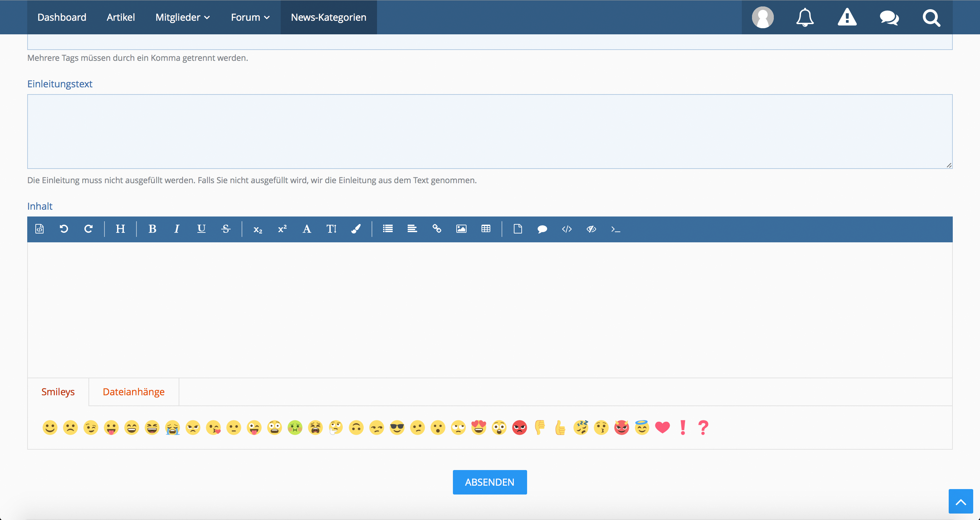Toggle the editor source code view
The image size is (980, 520).
pyautogui.click(x=39, y=229)
